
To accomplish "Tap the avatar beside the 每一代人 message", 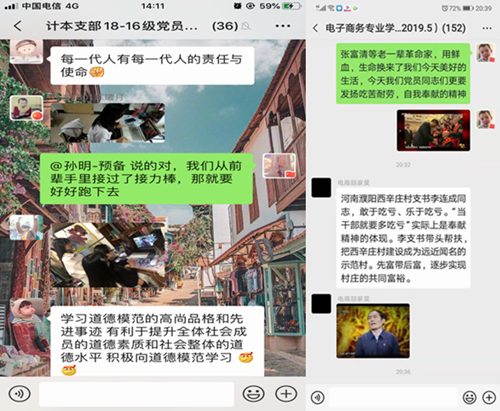I will click(26, 52).
